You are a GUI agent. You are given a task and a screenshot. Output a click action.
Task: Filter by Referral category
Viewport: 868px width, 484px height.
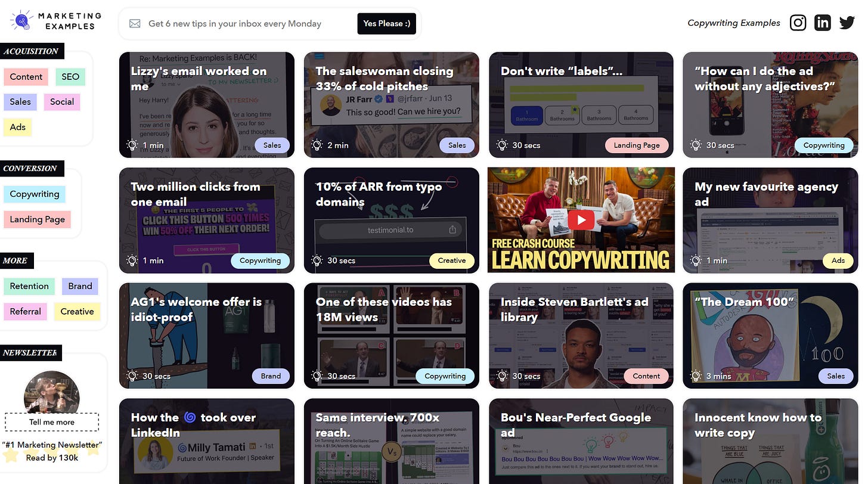[x=26, y=311]
